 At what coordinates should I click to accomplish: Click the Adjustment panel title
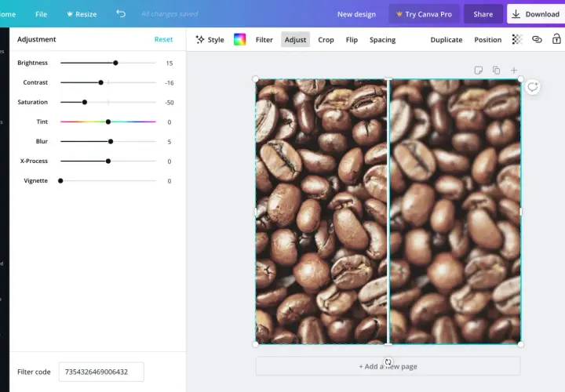36,39
